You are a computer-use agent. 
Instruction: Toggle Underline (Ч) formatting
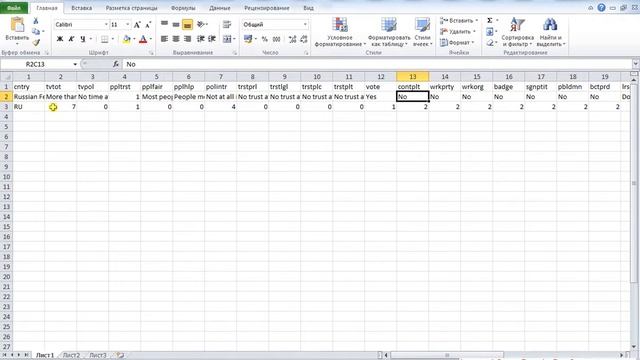82,39
